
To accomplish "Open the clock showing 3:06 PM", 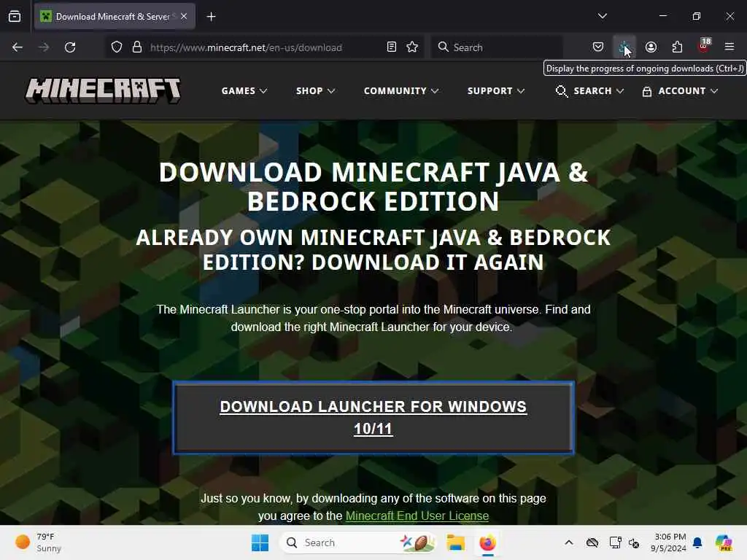I will point(668,542).
